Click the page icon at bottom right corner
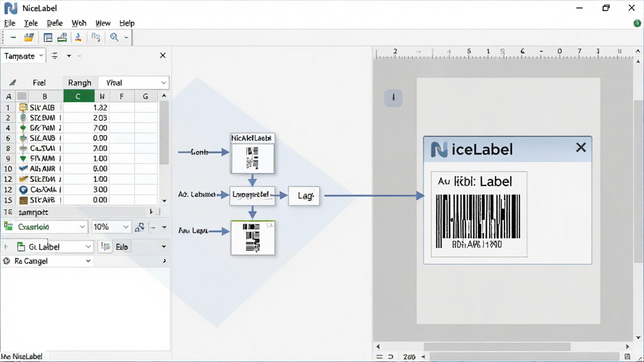 click(x=627, y=357)
